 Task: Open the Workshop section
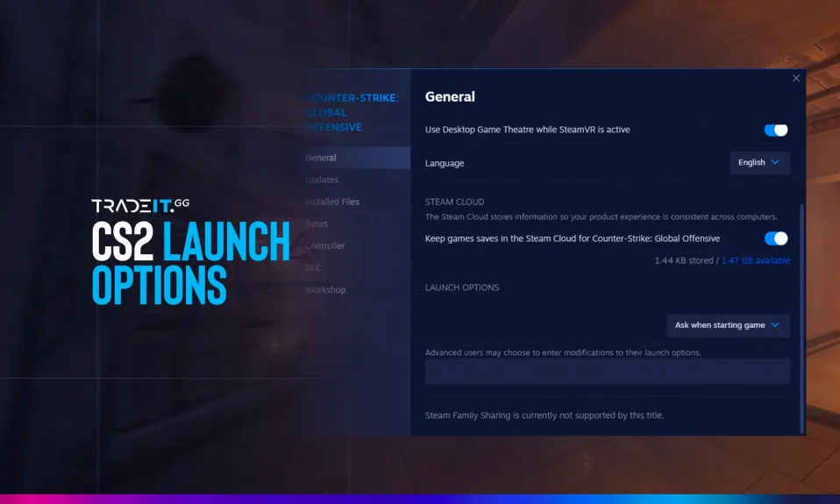coord(325,290)
